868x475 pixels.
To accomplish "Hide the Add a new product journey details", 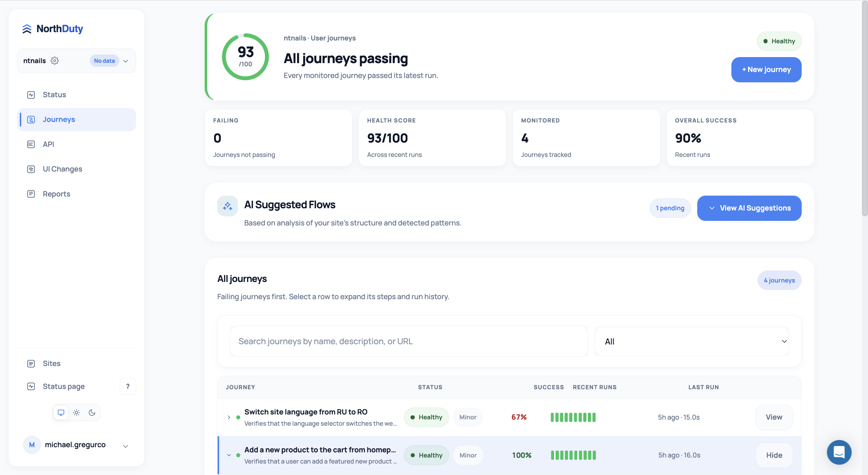I will 774,455.
